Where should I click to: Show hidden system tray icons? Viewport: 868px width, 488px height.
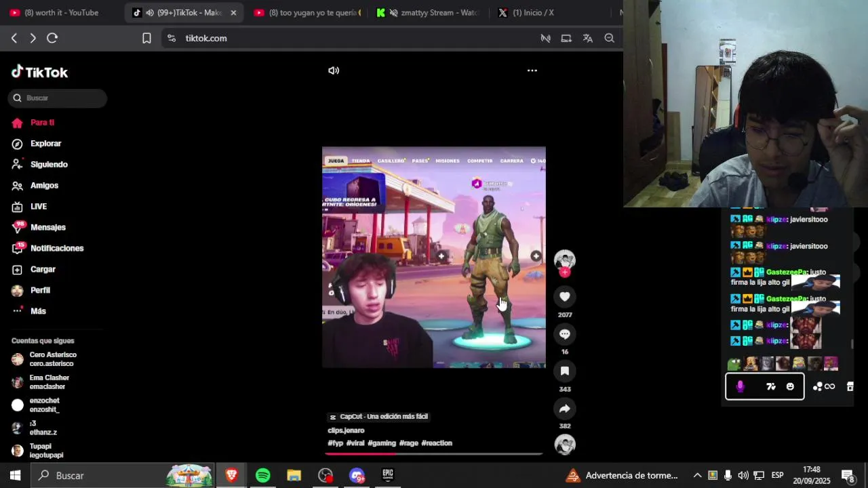click(697, 475)
